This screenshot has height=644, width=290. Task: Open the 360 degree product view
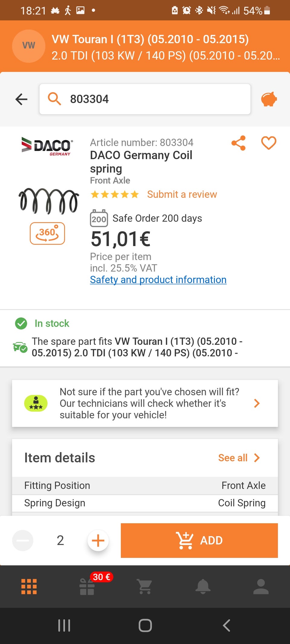coord(47,233)
